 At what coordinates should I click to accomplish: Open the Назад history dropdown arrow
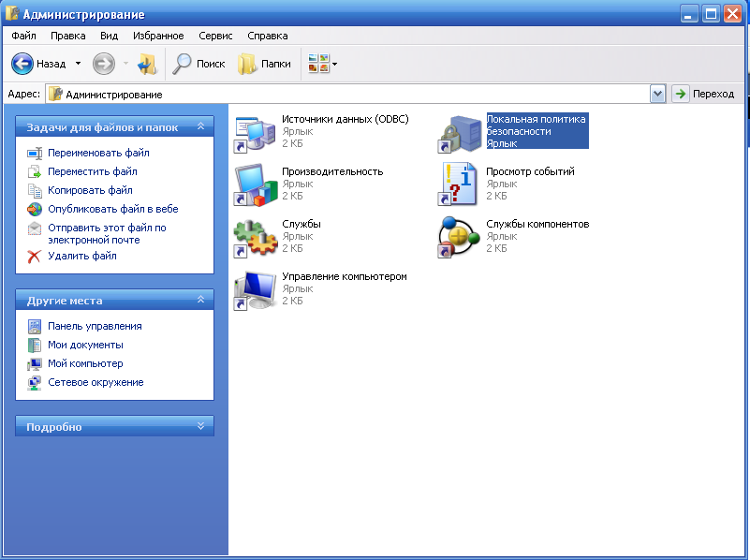tap(78, 64)
